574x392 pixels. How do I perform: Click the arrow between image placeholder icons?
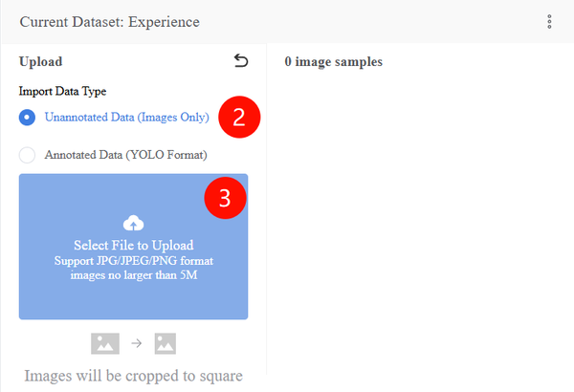pyautogui.click(x=137, y=343)
